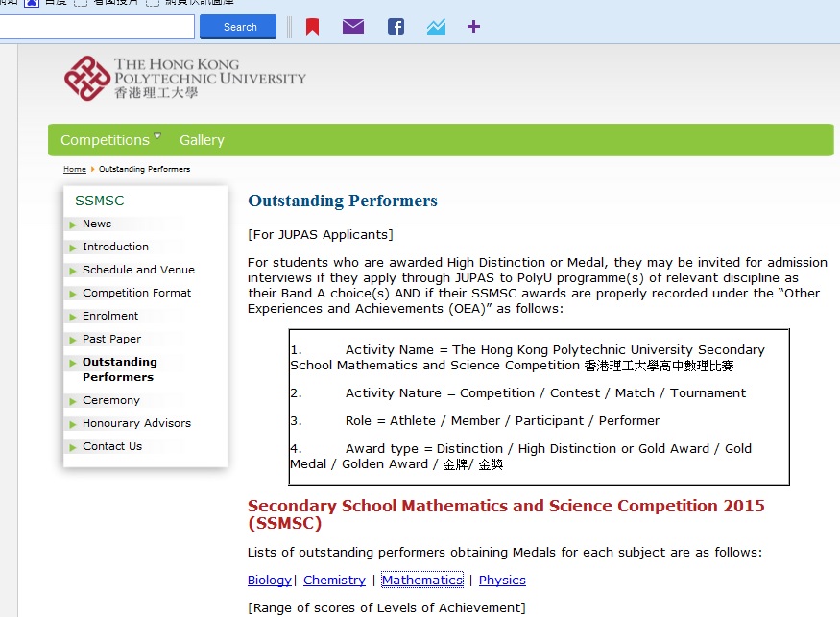Expand the Competitions dropdown menu

point(110,140)
